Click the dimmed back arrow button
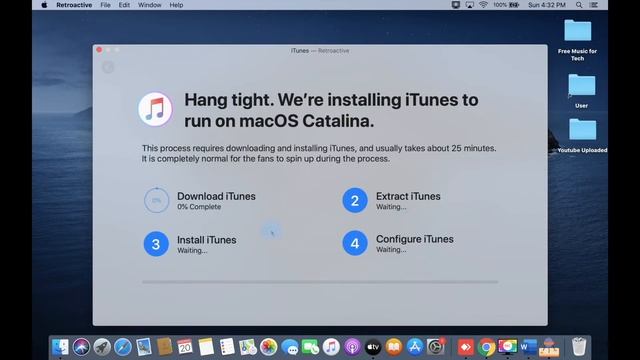The image size is (640, 360). [x=108, y=67]
